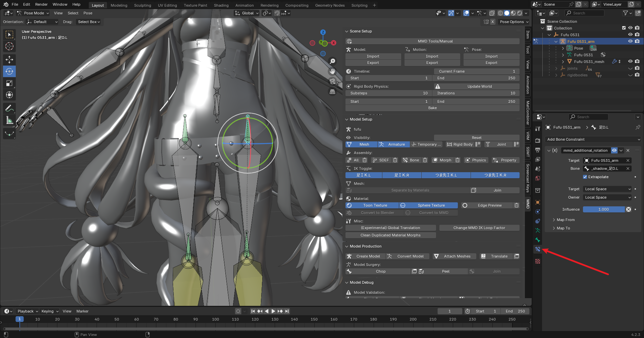The image size is (644, 338).
Task: Adjust Iterations value field
Action: [476, 93]
